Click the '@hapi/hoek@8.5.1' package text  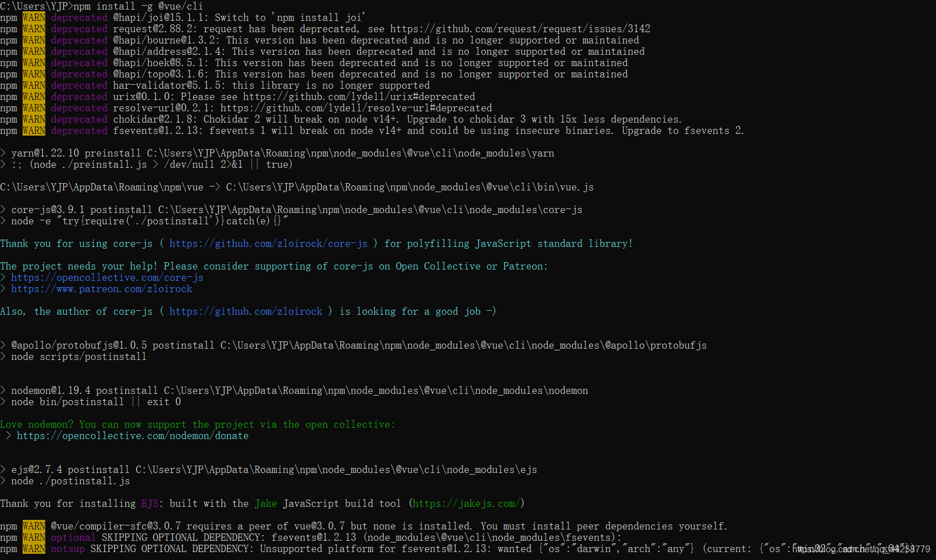pyautogui.click(x=161, y=63)
